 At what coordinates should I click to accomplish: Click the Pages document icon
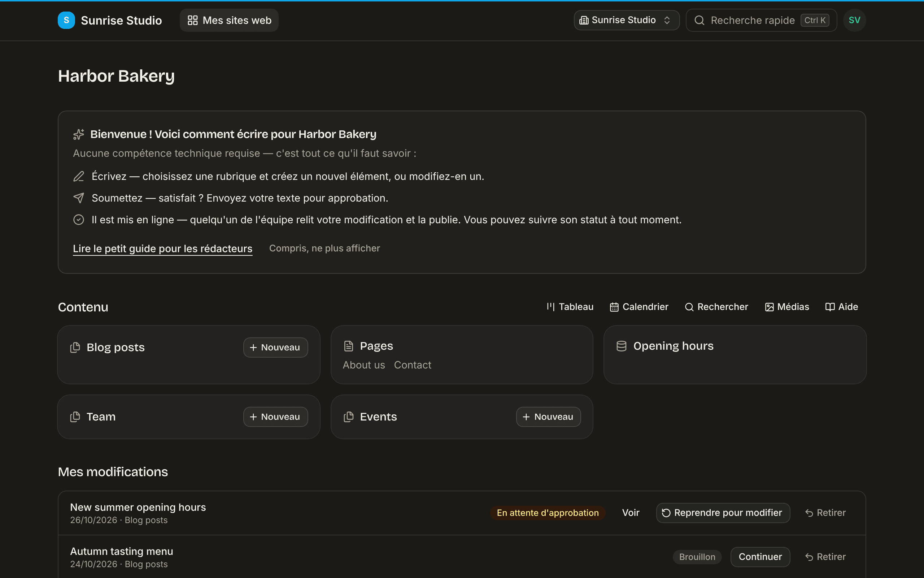pos(349,346)
